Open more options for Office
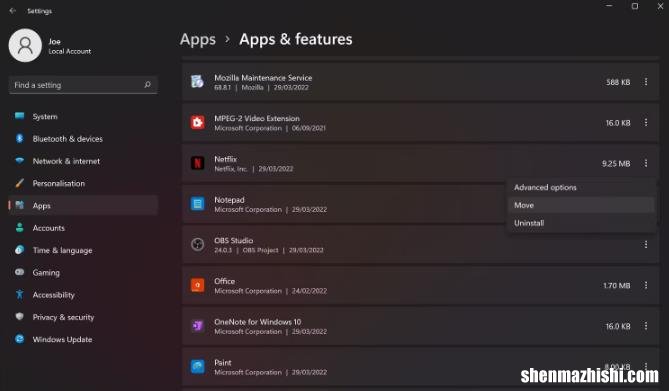 [646, 285]
